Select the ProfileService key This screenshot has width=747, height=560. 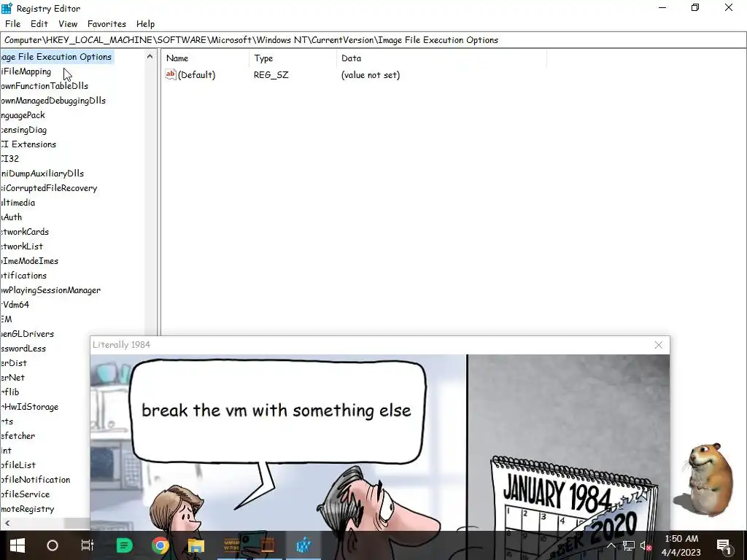[25, 494]
